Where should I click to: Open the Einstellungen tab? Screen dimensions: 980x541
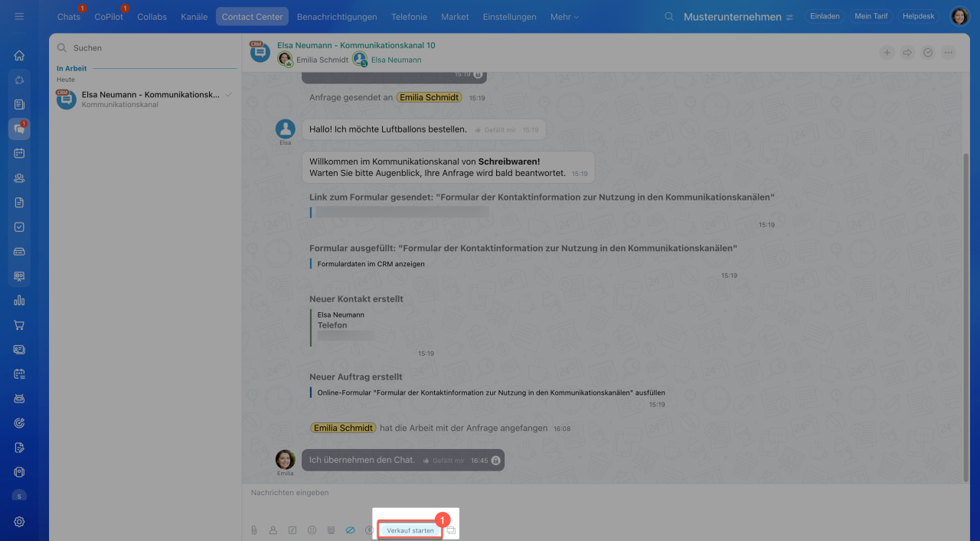[x=510, y=17]
